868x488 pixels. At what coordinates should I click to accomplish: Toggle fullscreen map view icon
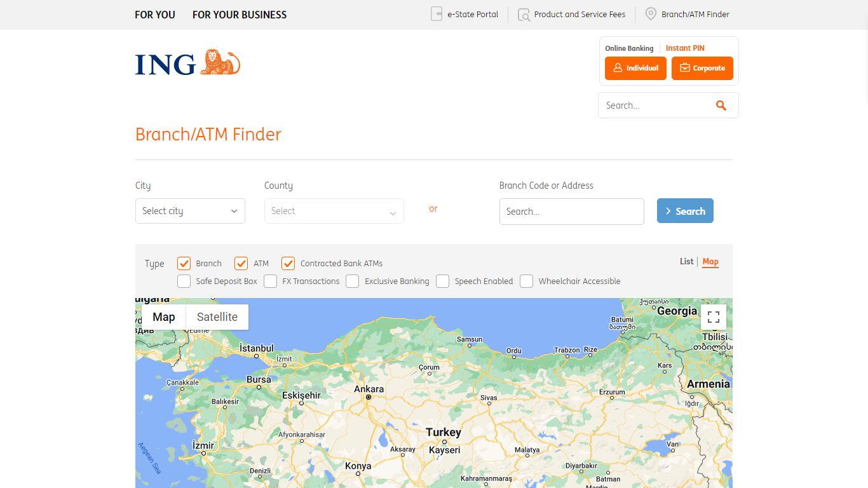pyautogui.click(x=714, y=317)
